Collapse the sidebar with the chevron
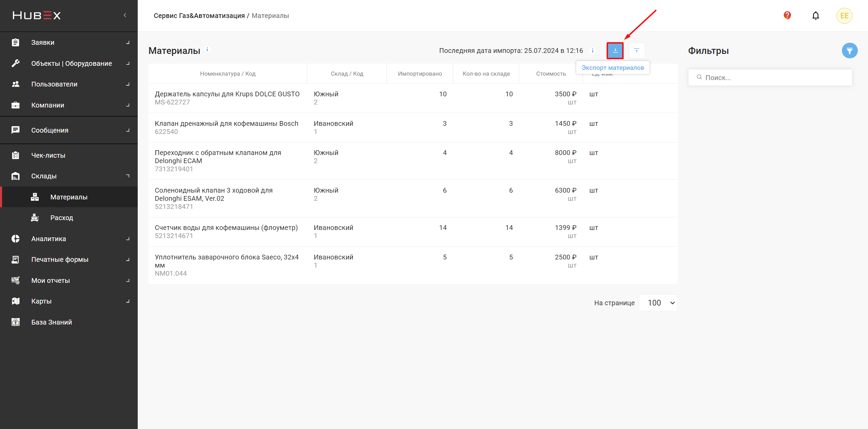This screenshot has width=868, height=429. click(125, 15)
